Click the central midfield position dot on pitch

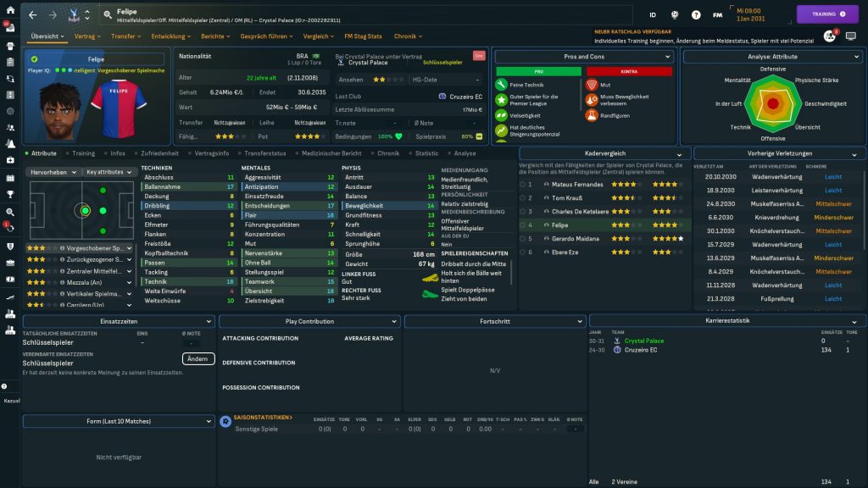tap(85, 211)
